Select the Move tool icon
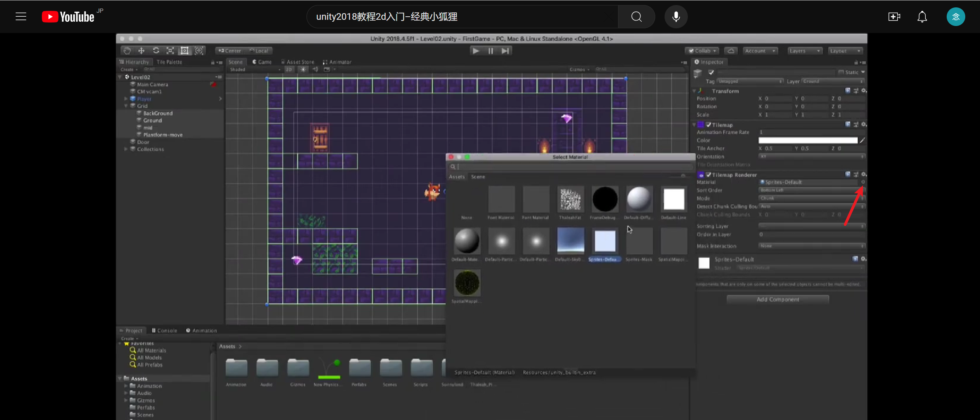 (x=141, y=51)
